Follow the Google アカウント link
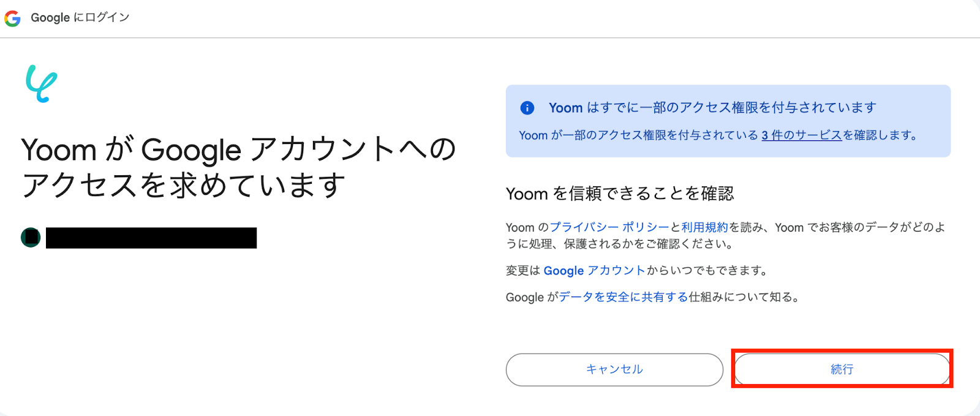The image size is (980, 416). 594,271
